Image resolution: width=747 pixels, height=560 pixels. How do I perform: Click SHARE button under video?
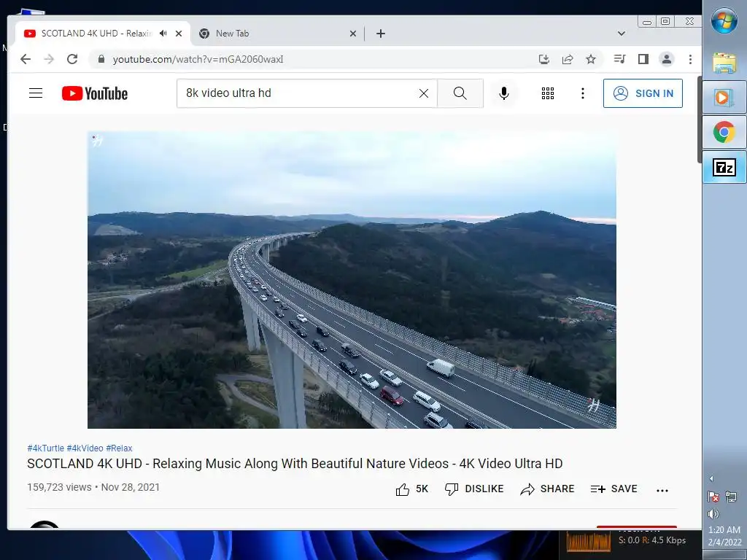(547, 489)
